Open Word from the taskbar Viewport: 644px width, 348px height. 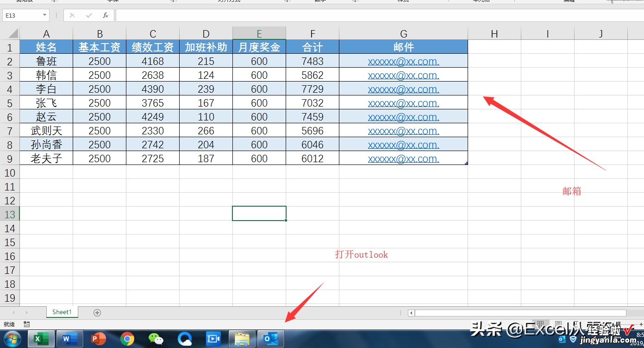coord(70,339)
